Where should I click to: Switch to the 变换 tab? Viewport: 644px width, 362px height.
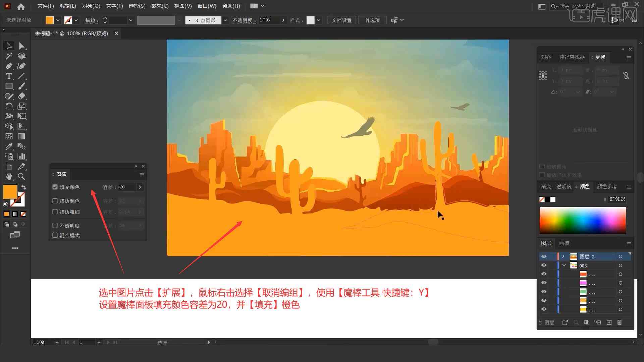click(x=599, y=57)
